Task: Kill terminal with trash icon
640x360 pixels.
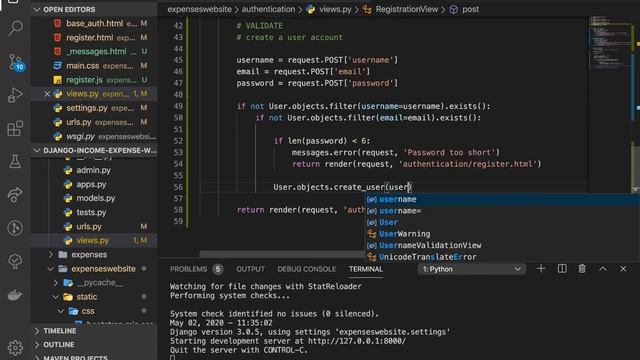Action: [582, 269]
